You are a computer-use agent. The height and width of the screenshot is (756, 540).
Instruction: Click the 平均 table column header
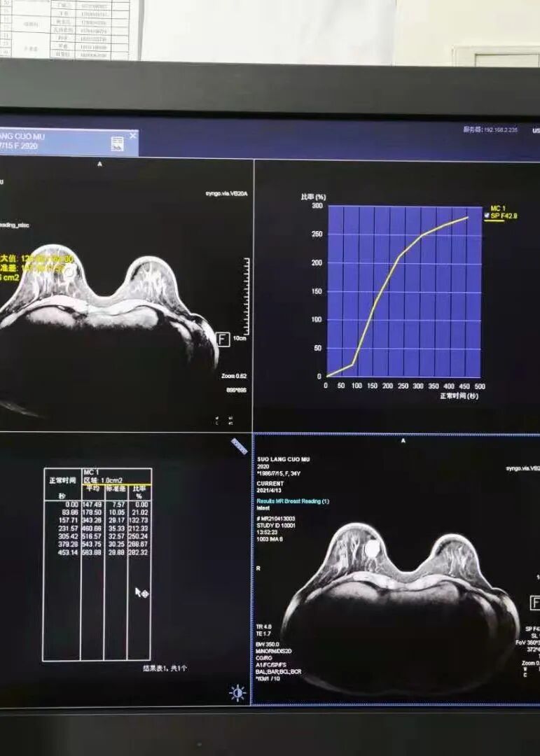coord(92,489)
